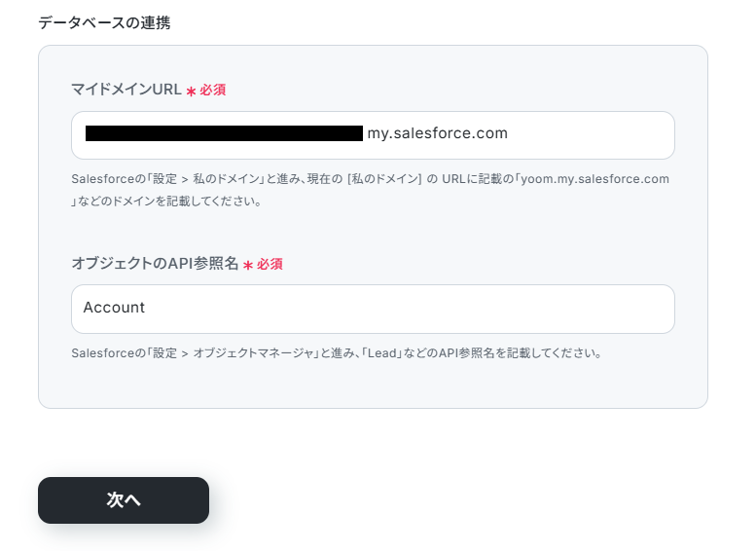This screenshot has height=551, width=756.
Task: Click the yoom.my.salesforce.com example text
Action: pos(594,179)
